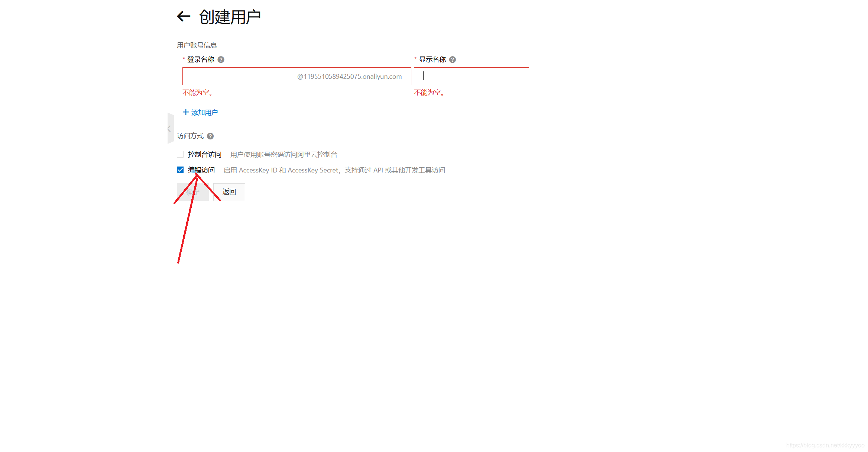The width and height of the screenshot is (868, 452).
Task: Click the 添加用户 link
Action: tap(200, 112)
